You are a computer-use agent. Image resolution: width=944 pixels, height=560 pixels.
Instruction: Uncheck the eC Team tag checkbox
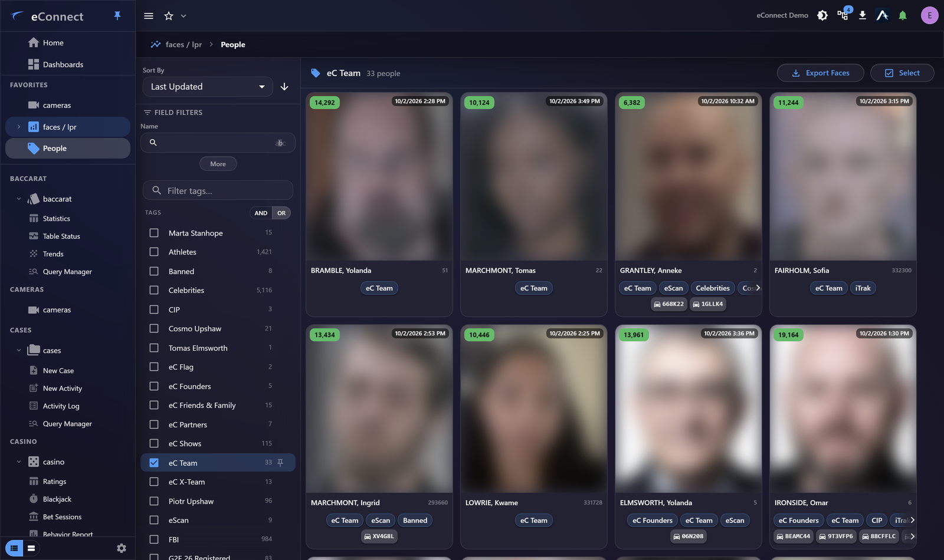click(x=154, y=463)
